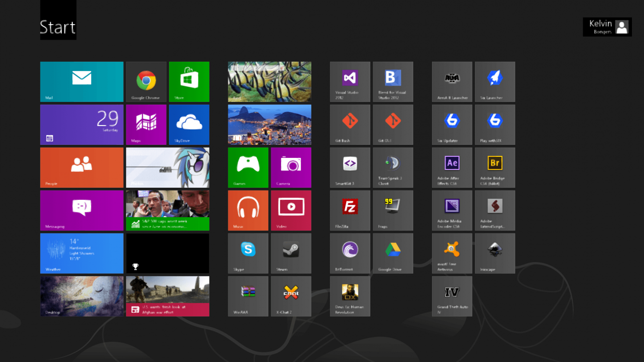Launch Skype tile

[248, 253]
